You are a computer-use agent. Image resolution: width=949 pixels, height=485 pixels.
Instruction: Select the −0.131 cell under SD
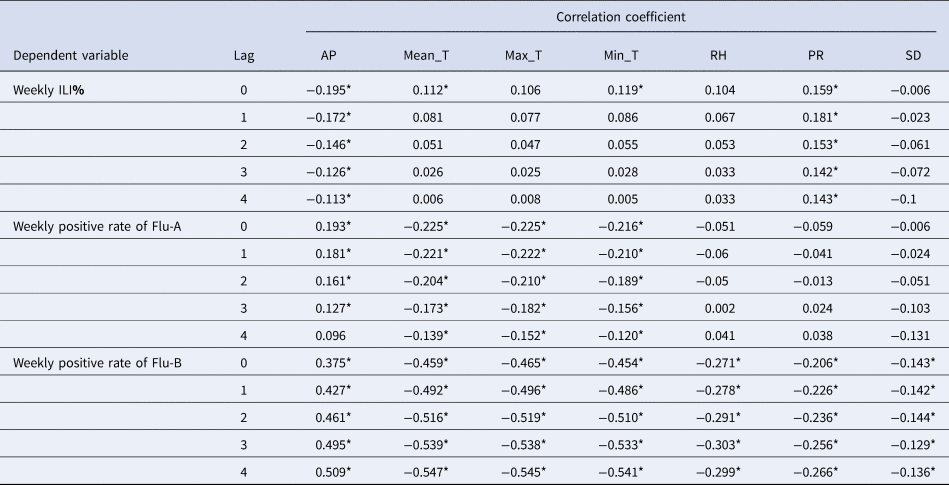point(911,334)
